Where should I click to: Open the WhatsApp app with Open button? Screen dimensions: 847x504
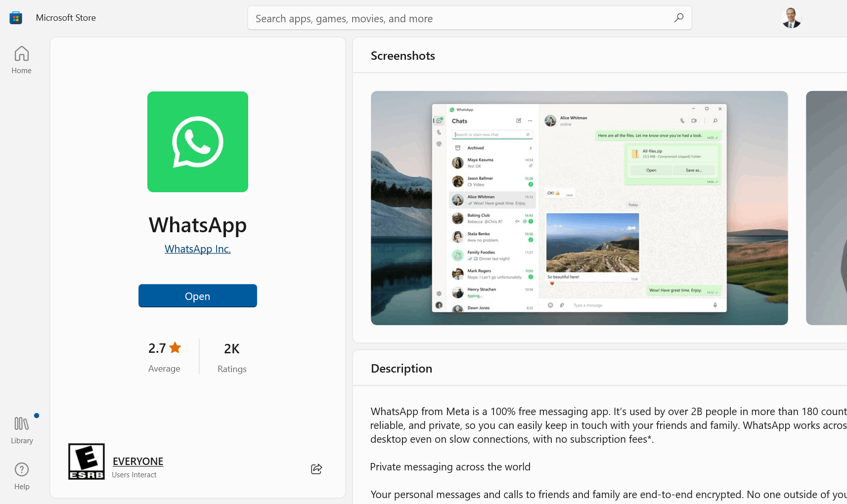[198, 296]
